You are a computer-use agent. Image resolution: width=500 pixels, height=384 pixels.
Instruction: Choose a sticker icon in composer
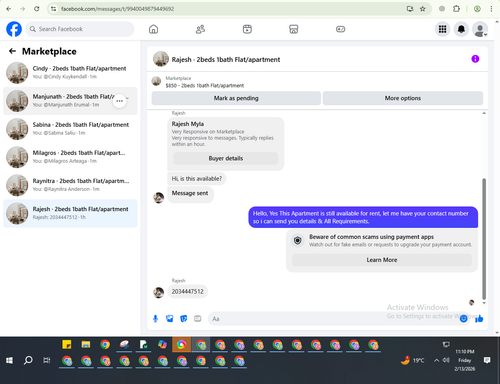184,319
